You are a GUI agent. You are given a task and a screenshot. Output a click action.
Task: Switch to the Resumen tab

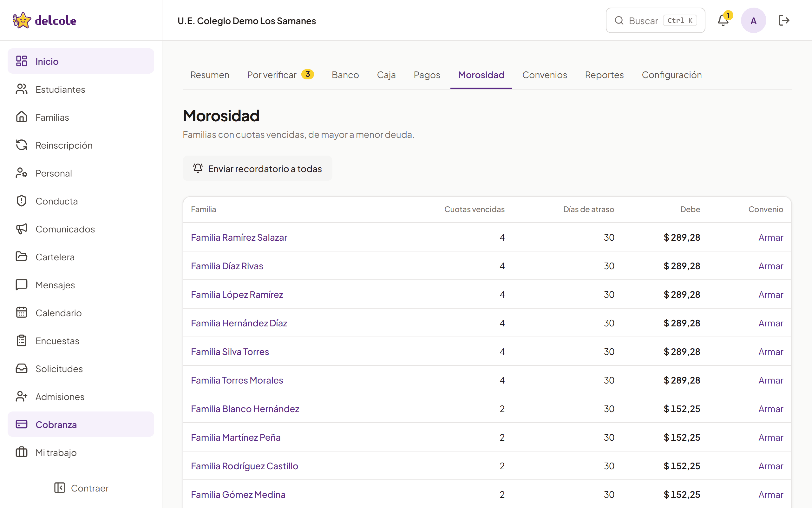(210, 75)
